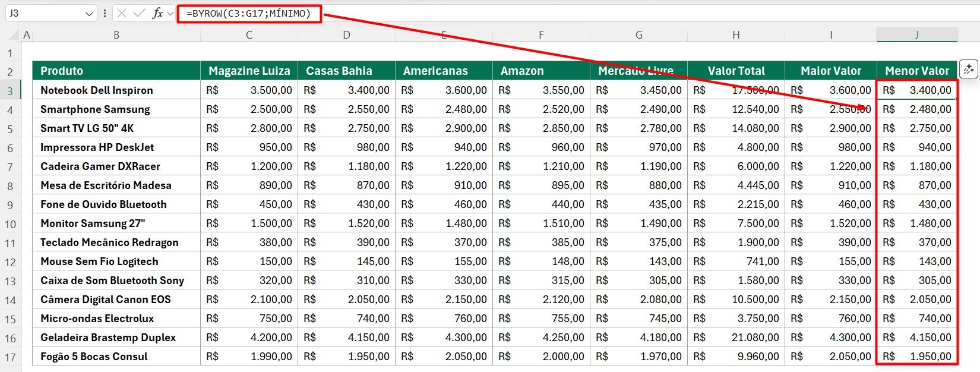Click Magazine Luiza price 950,00 for Impressora HP
The width and height of the screenshot is (980, 372).
pyautogui.click(x=249, y=147)
